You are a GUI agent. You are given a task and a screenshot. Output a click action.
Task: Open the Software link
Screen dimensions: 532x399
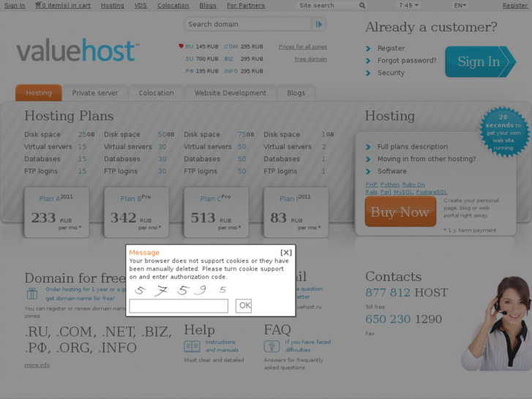[392, 171]
